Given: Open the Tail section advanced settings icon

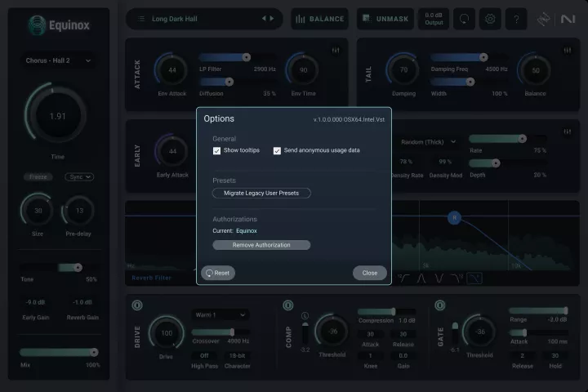Looking at the screenshot, I should point(568,51).
